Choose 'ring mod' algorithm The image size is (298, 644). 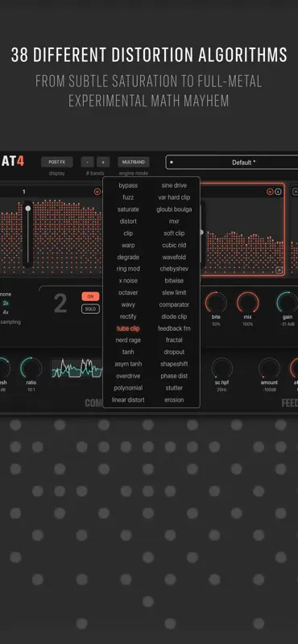point(128,269)
